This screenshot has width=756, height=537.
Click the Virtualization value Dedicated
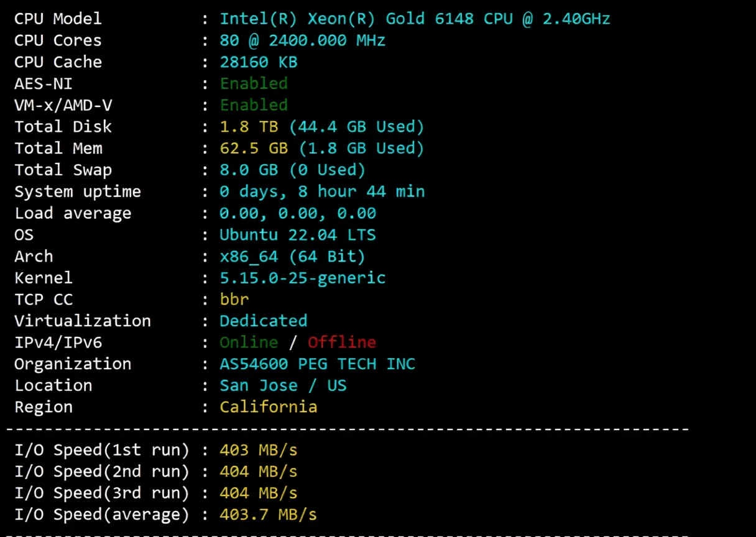click(263, 321)
